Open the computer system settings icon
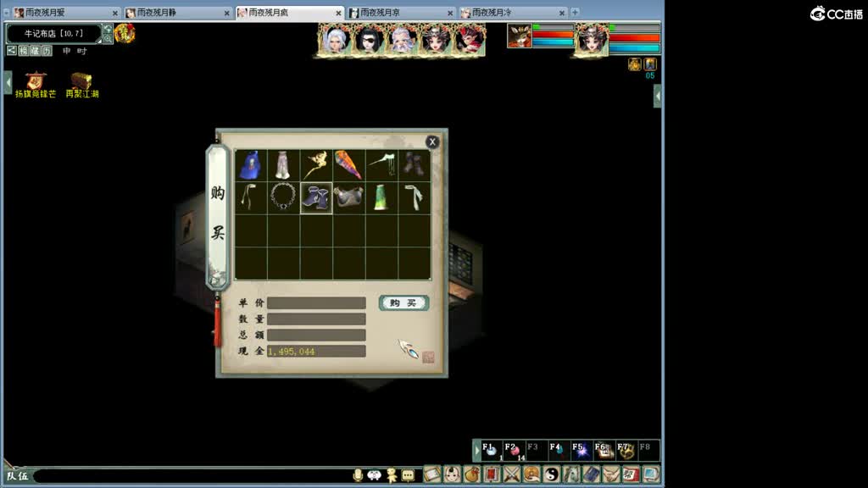Viewport: 868px width, 488px height. (651, 474)
